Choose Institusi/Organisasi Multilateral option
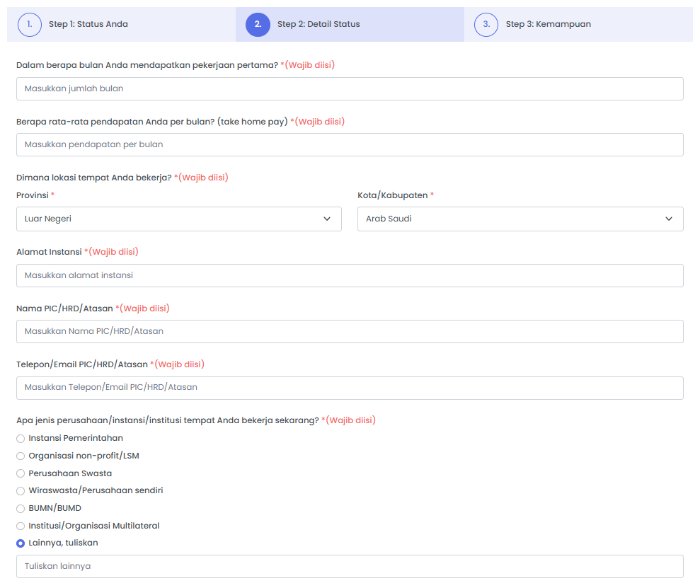Image resolution: width=700 pixels, height=588 pixels. (21, 526)
